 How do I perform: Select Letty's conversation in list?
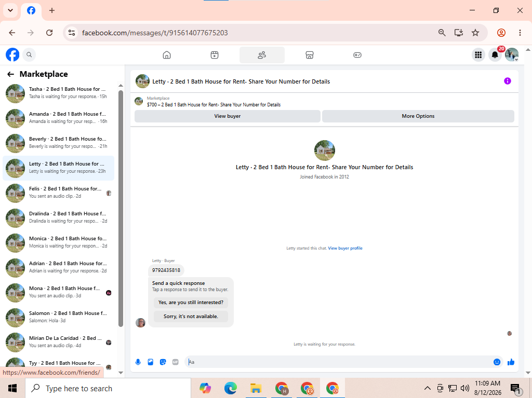pos(58,168)
